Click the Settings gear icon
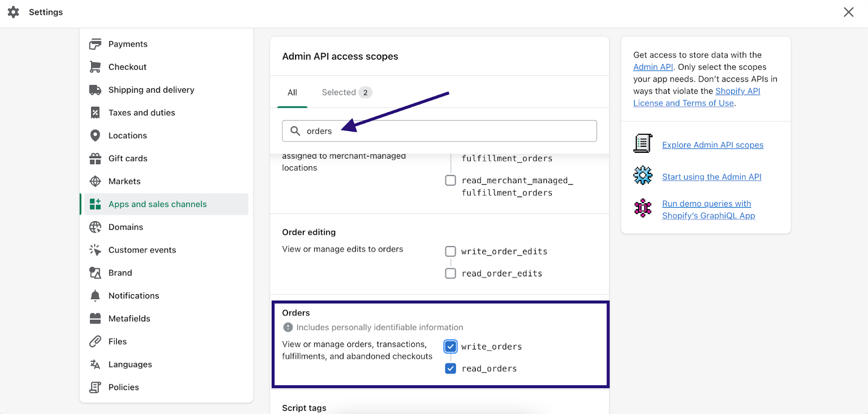The width and height of the screenshot is (868, 414). click(14, 12)
